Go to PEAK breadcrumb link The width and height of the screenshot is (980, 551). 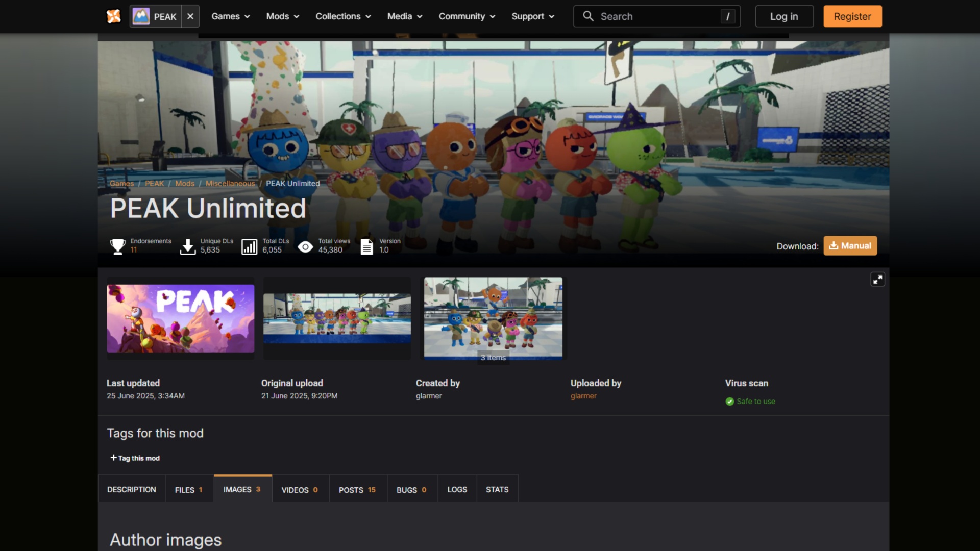[154, 183]
